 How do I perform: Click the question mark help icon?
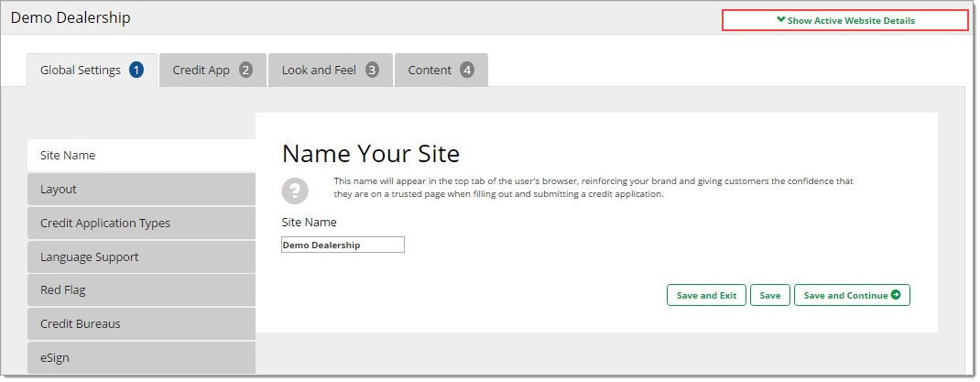[295, 191]
